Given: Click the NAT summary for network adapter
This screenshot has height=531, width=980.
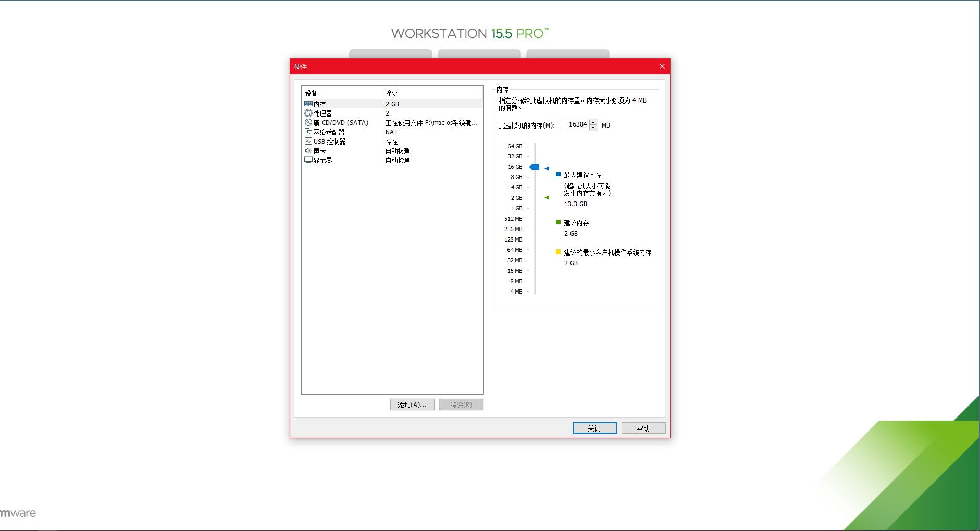Looking at the screenshot, I should 392,132.
